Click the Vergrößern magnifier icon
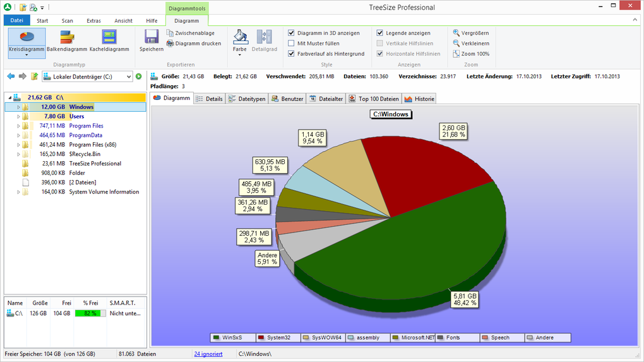644x362 pixels. pyautogui.click(x=456, y=32)
